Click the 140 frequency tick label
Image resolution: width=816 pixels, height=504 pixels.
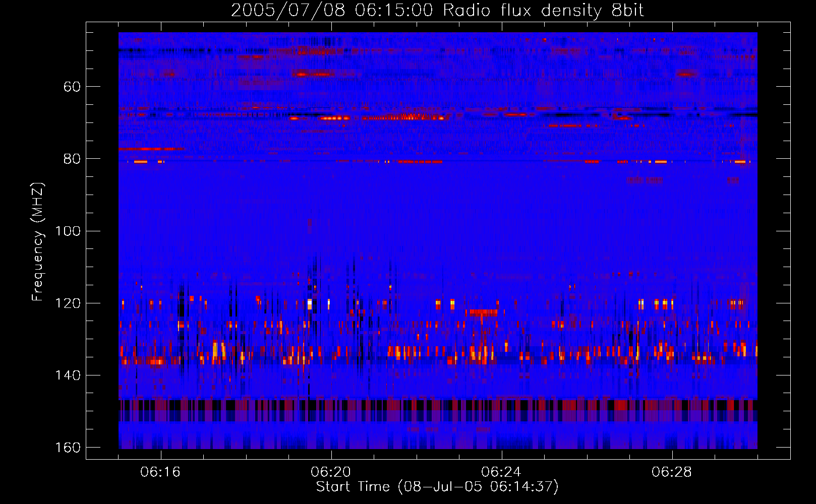[x=68, y=375]
